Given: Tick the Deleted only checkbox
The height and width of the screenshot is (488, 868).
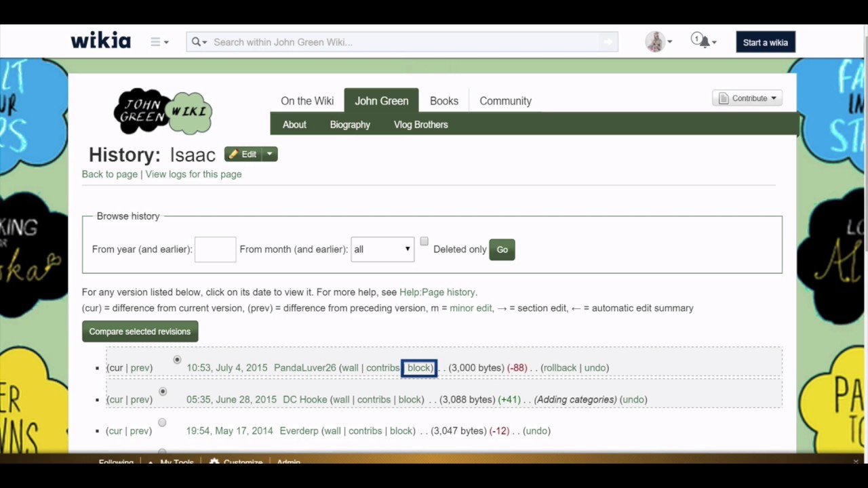Looking at the screenshot, I should (x=424, y=241).
